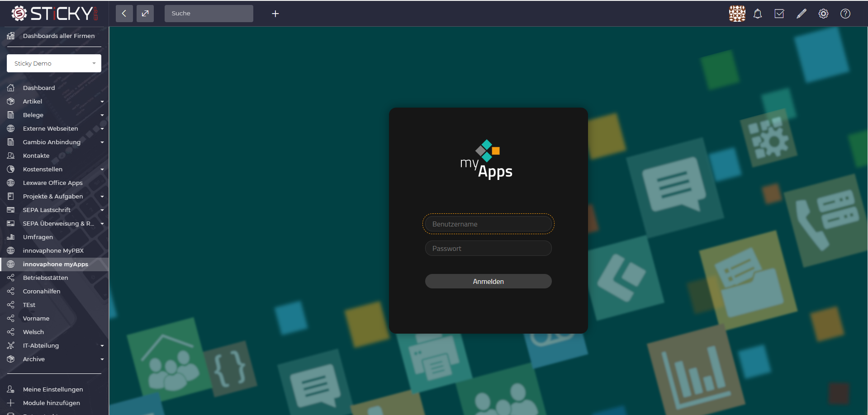The width and height of the screenshot is (868, 415).
Task: Open the Umfragen entry
Action: 38,237
